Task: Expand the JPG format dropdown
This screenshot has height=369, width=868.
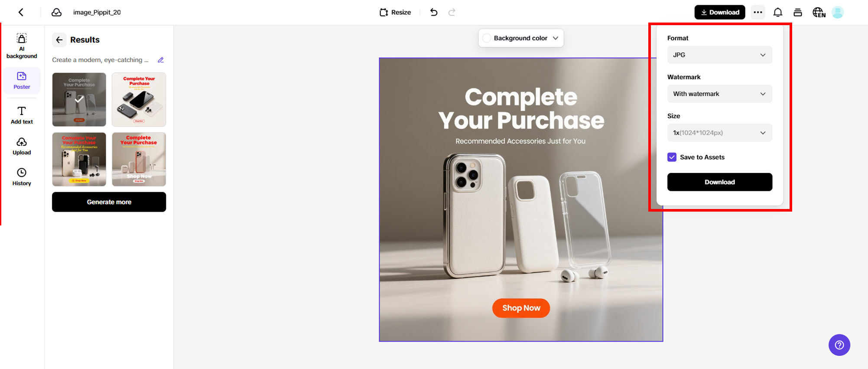Action: (x=719, y=55)
